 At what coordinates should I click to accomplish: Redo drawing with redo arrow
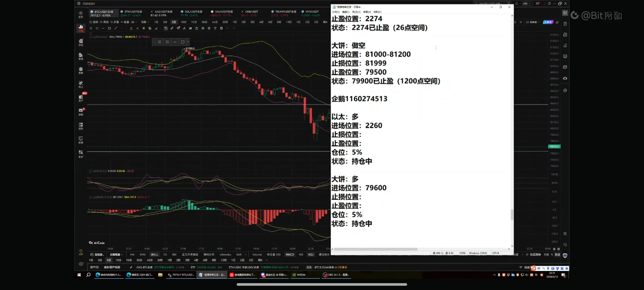pos(234,28)
